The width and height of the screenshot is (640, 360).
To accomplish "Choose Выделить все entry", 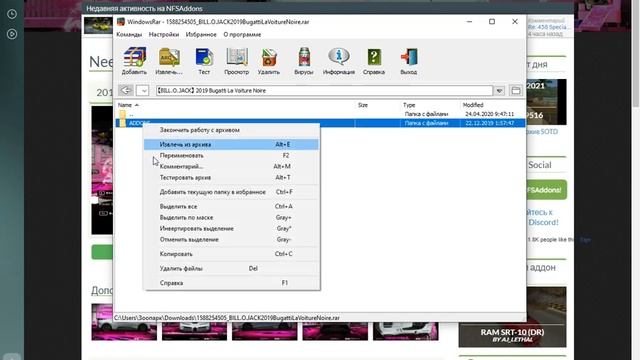I will coord(231,207).
